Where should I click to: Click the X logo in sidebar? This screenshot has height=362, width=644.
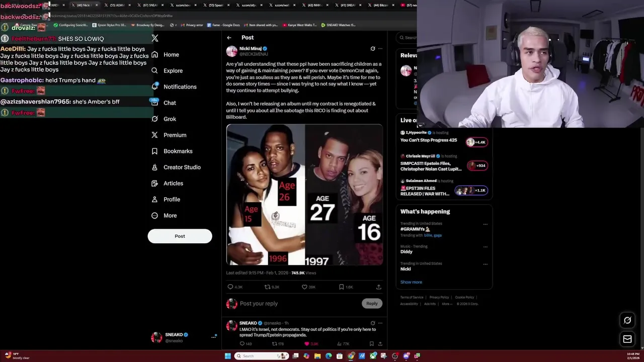click(x=155, y=38)
